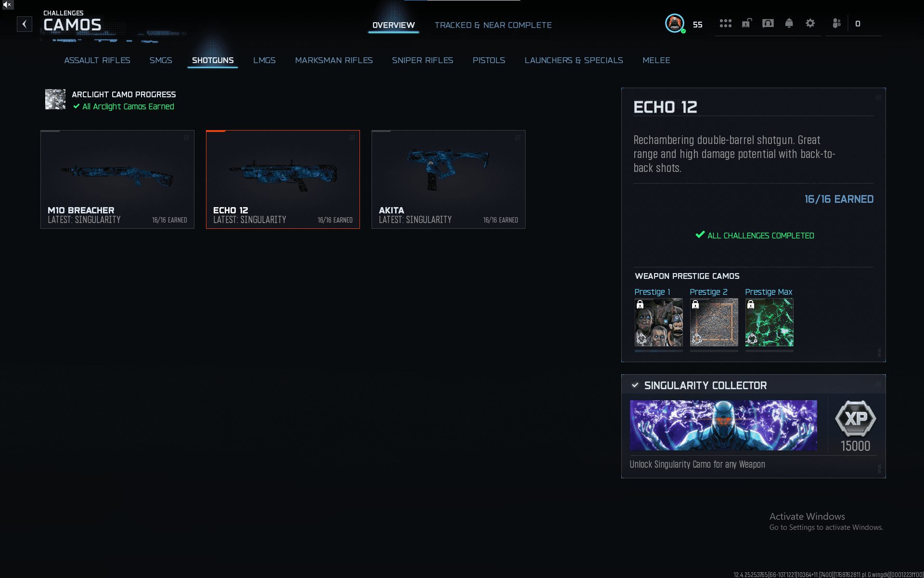Toggle Singularity Collector checkmark

(x=635, y=385)
